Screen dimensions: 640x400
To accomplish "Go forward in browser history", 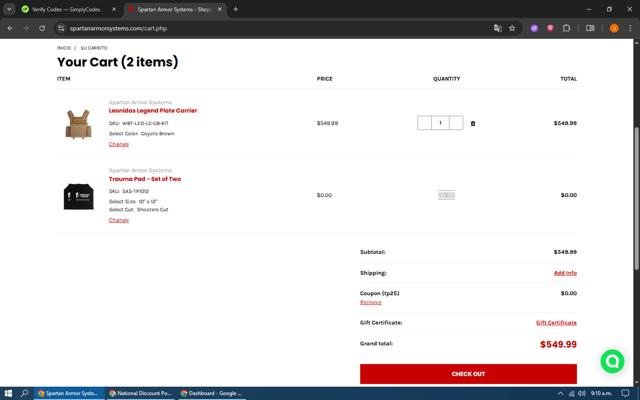I will [x=26, y=28].
